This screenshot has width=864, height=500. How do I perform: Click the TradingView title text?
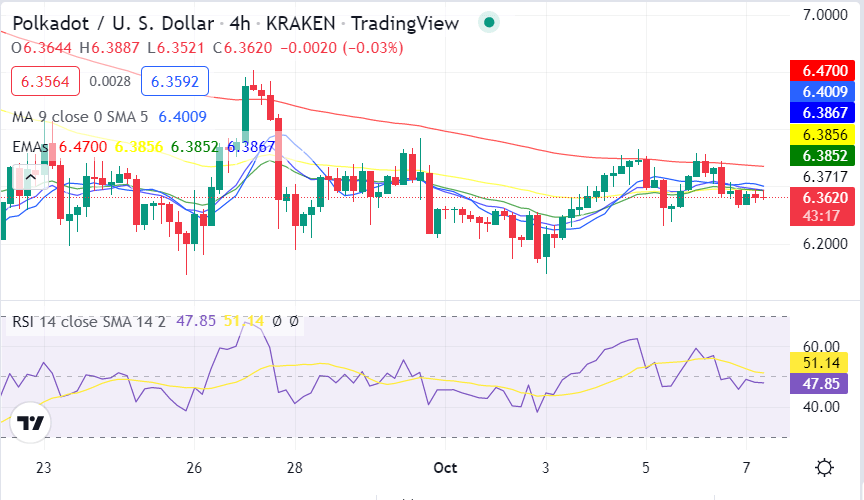pos(405,23)
